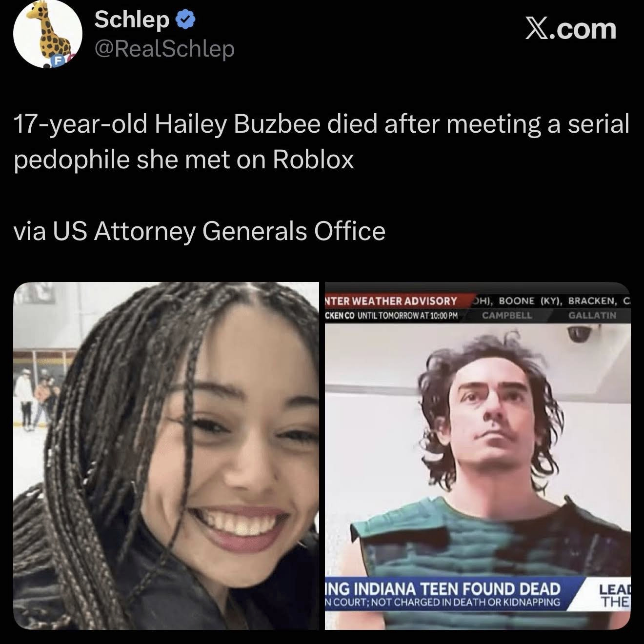Click the via US Attorney Generals Office line
This screenshot has width=644, height=644.
[x=200, y=231]
